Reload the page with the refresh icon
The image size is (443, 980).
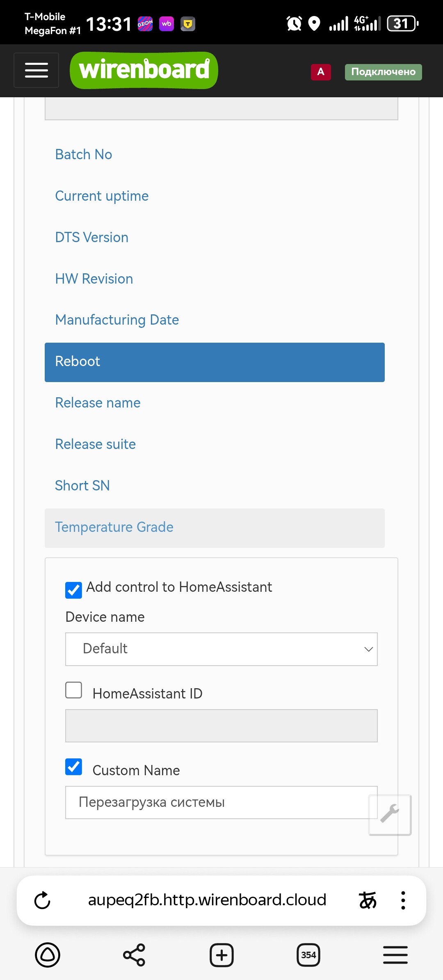tap(42, 900)
